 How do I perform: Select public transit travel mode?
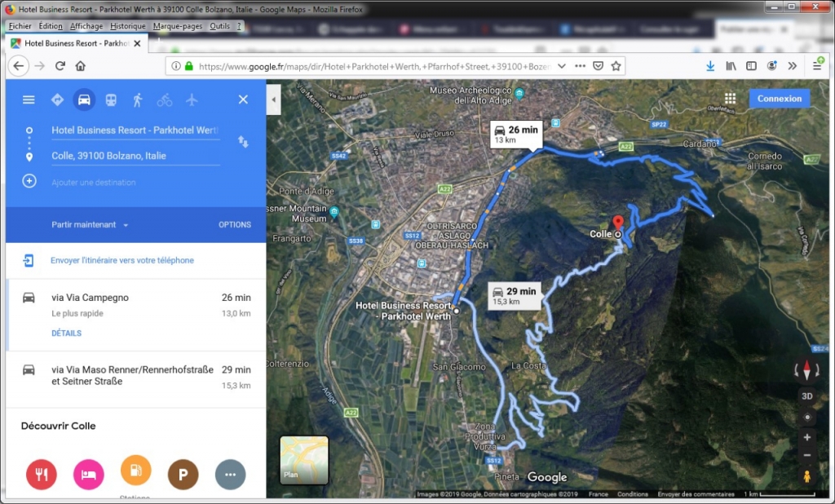pyautogui.click(x=111, y=99)
